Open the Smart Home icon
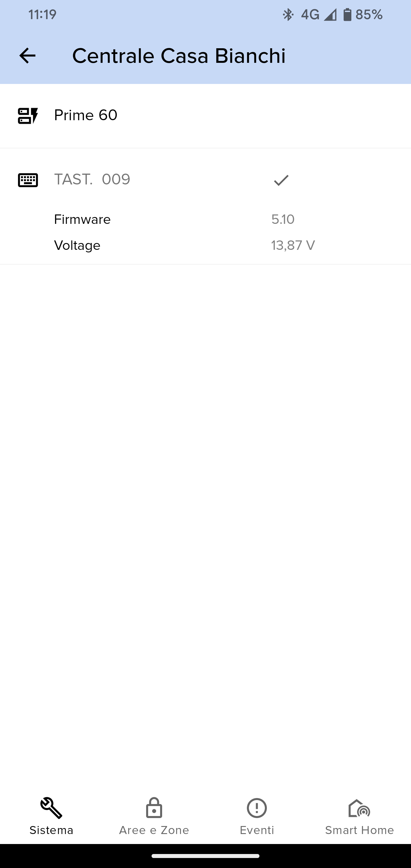Image resolution: width=411 pixels, height=868 pixels. pyautogui.click(x=359, y=808)
